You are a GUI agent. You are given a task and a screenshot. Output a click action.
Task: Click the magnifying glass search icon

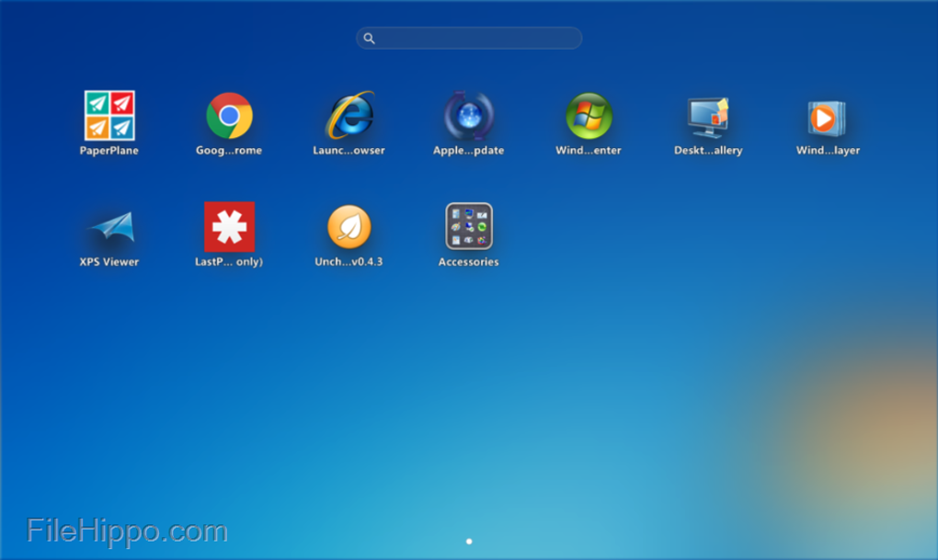point(369,39)
